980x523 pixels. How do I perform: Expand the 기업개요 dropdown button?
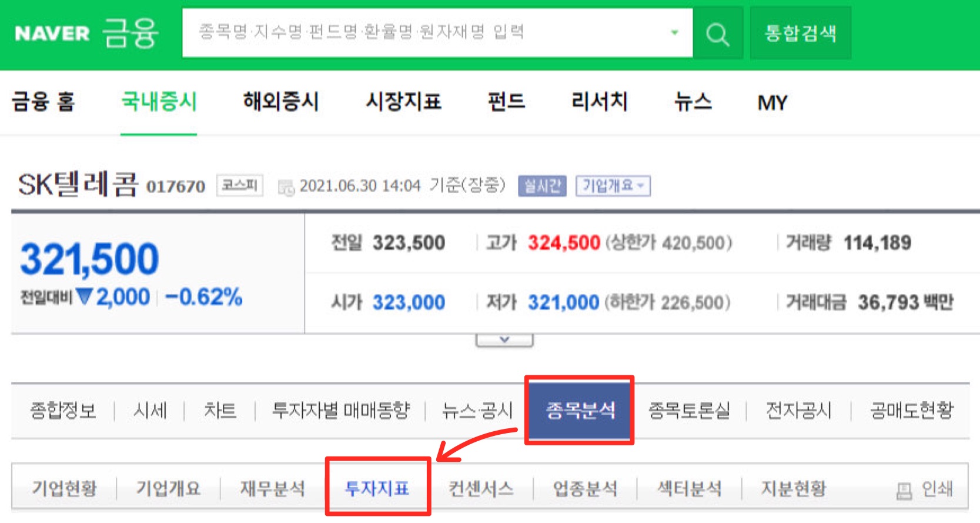(613, 186)
